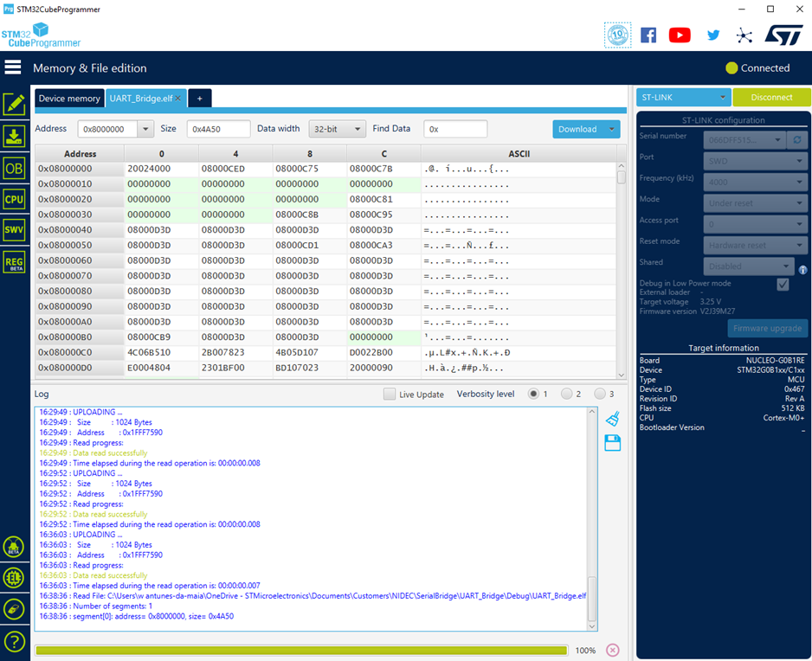Toggle Debug in Low Power mode checkbox
Screen dimensions: 812x661
point(783,284)
